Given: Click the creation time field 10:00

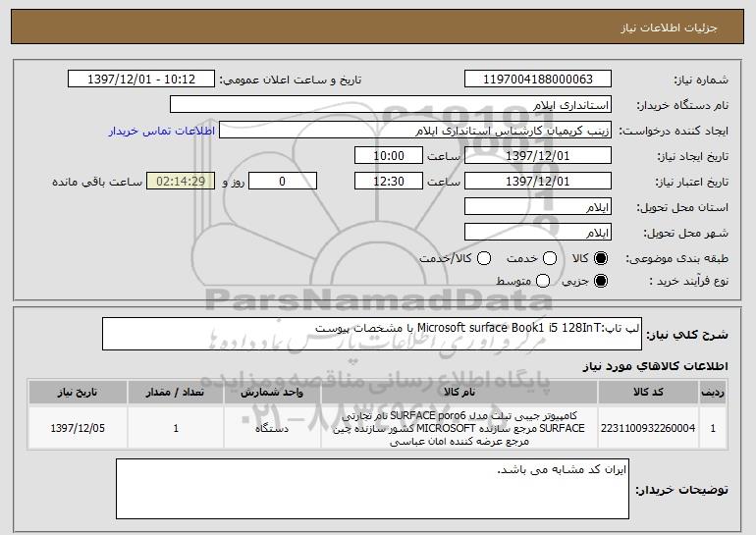Looking at the screenshot, I should (x=389, y=156).
